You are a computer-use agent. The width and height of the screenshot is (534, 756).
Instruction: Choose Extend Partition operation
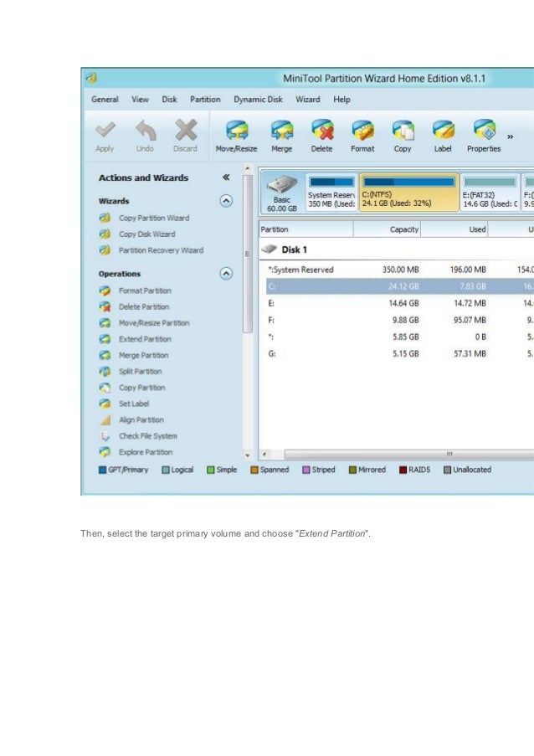pyautogui.click(x=145, y=339)
